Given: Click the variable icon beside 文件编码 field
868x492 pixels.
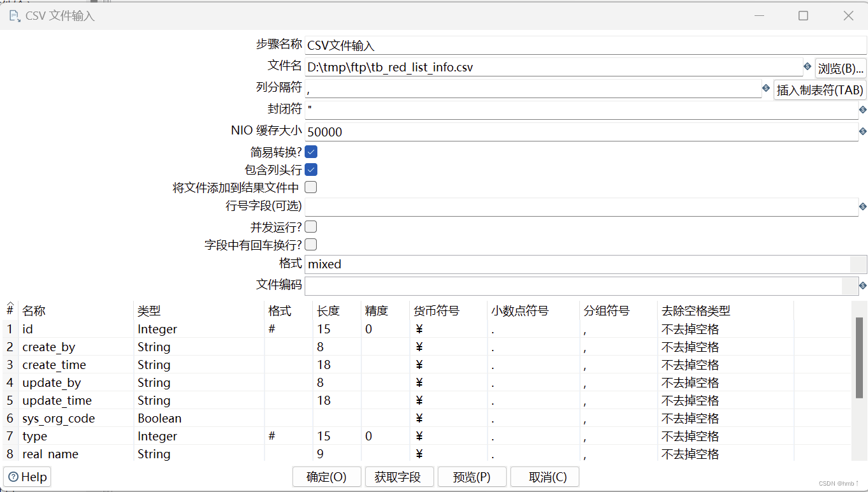Looking at the screenshot, I should click(863, 286).
